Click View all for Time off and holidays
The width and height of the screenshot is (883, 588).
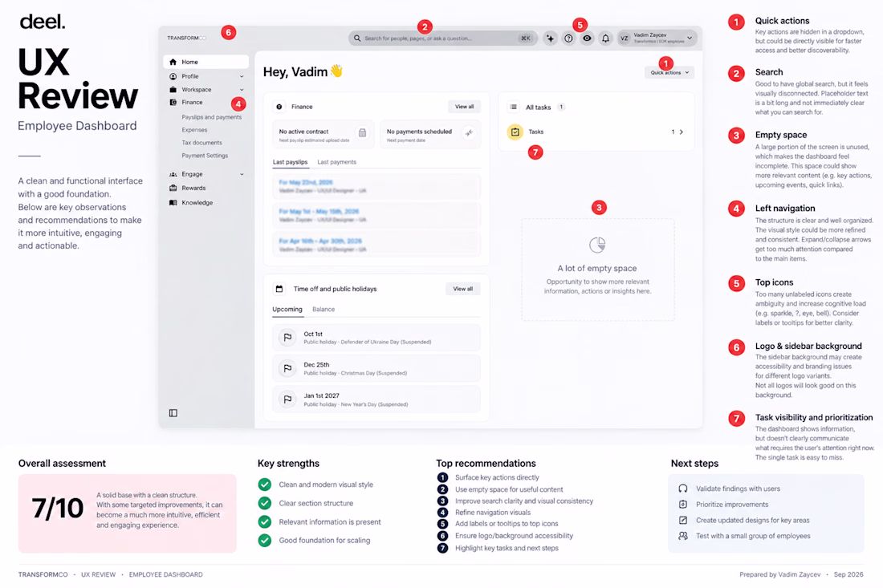click(x=463, y=290)
